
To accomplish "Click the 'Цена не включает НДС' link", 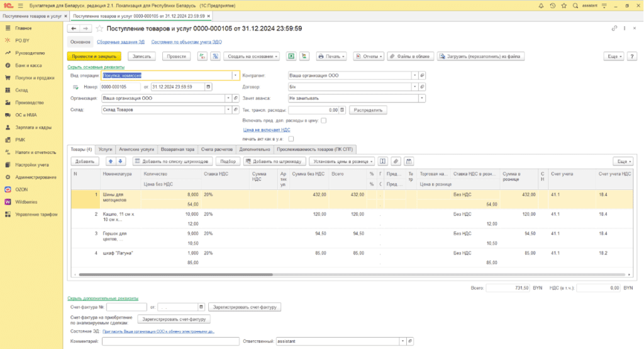I will coord(266,130).
